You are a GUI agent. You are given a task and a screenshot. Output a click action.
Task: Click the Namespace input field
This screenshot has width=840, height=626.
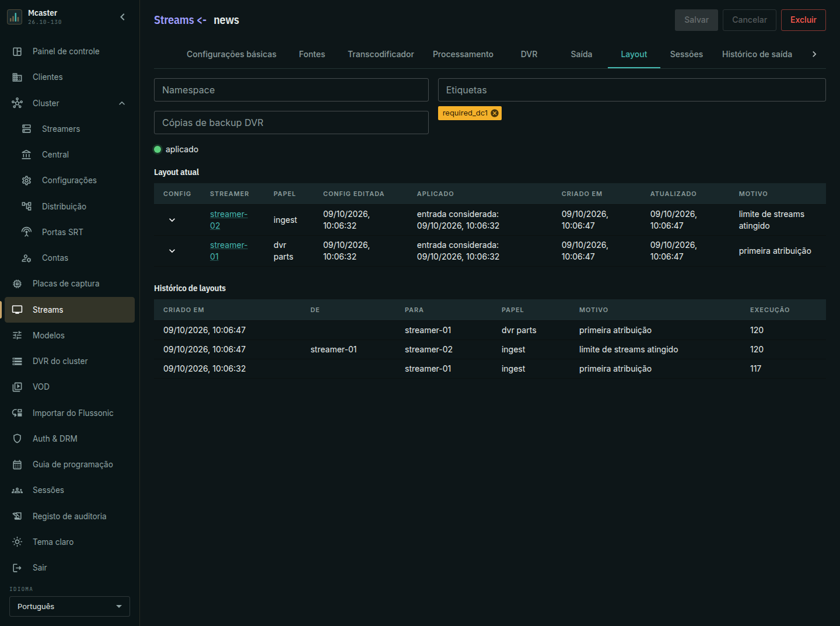(291, 90)
